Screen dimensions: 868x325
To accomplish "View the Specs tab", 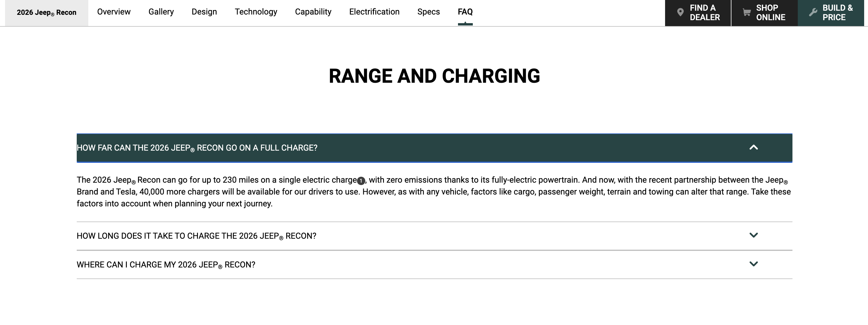I will coord(429,12).
